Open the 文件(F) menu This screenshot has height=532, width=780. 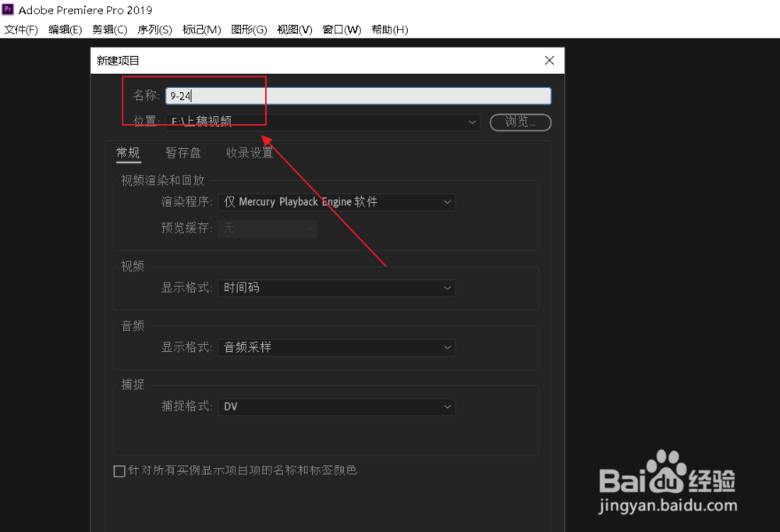pos(21,30)
